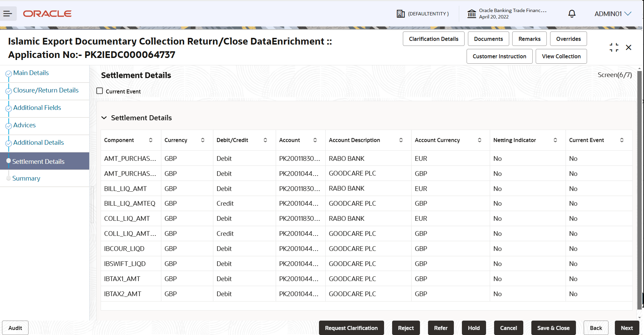The height and width of the screenshot is (335, 644).
Task: Click the Cancel button
Action: click(508, 328)
